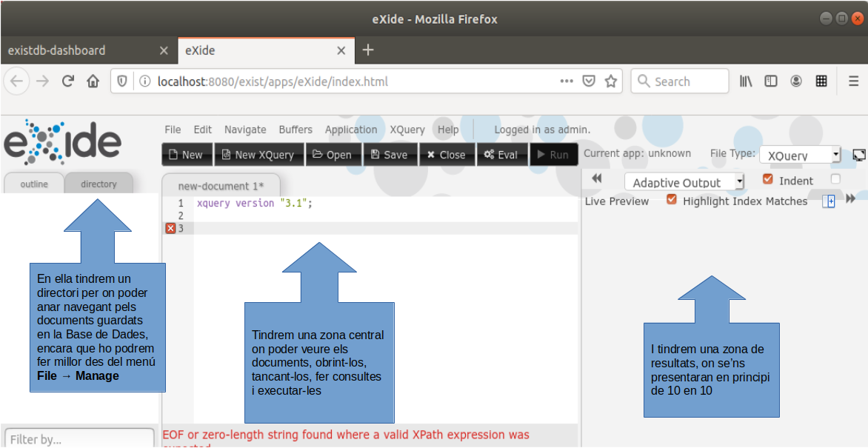This screenshot has width=868, height=448.
Task: Click the double right arrow for next results
Action: coord(851,198)
